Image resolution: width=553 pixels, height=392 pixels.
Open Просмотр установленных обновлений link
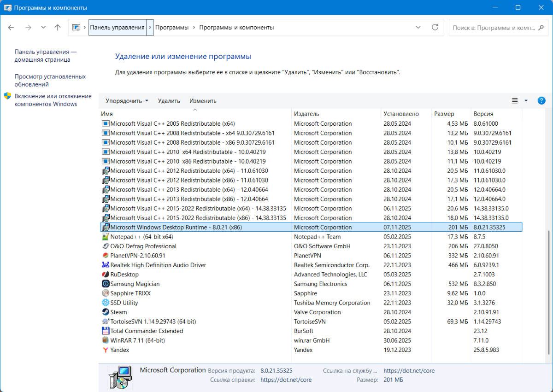50,81
